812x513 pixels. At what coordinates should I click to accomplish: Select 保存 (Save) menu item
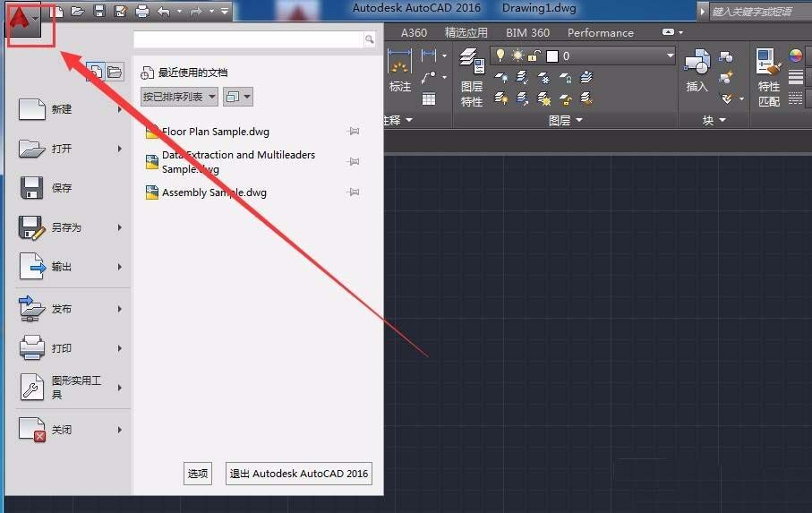tap(71, 188)
